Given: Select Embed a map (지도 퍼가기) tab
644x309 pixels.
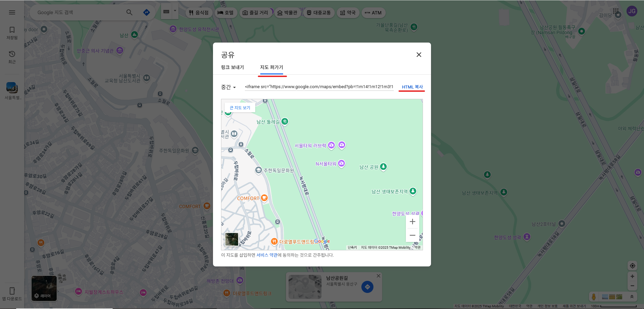Looking at the screenshot, I should [x=272, y=67].
